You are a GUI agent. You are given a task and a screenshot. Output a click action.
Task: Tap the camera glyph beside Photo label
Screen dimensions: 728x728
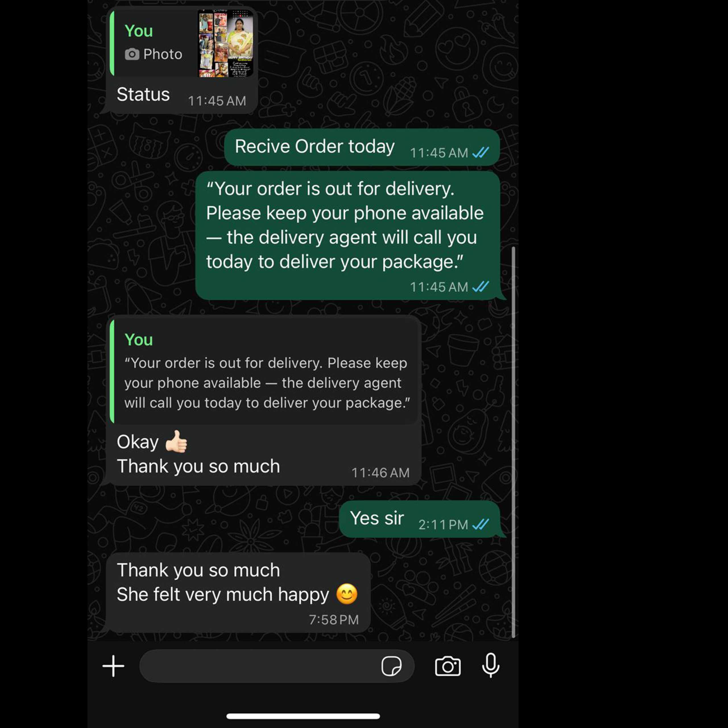[132, 54]
